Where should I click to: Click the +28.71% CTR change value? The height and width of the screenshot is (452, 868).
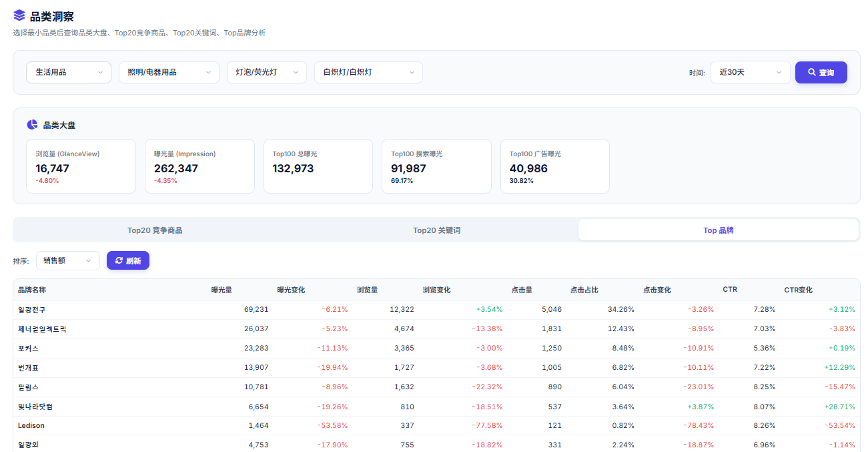tap(840, 407)
